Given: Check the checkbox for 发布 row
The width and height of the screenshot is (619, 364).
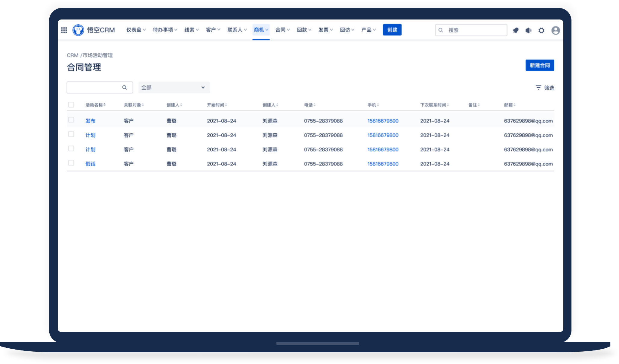Looking at the screenshot, I should pos(71,120).
